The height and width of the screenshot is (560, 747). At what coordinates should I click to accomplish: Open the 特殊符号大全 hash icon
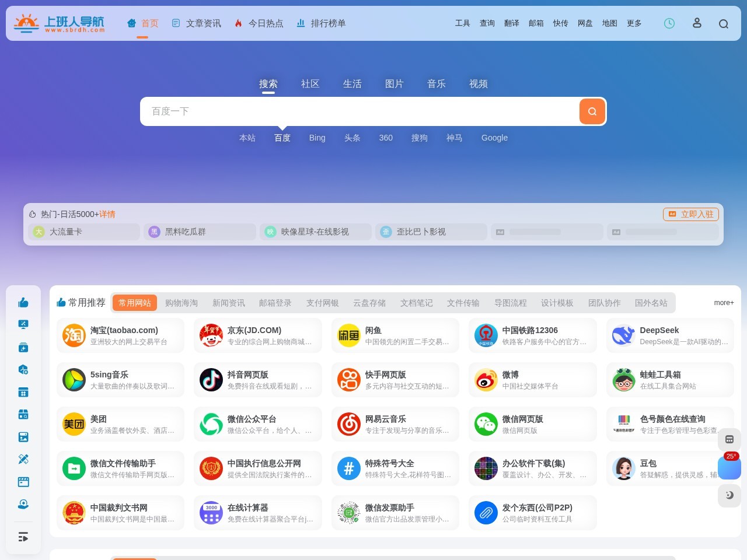click(349, 468)
